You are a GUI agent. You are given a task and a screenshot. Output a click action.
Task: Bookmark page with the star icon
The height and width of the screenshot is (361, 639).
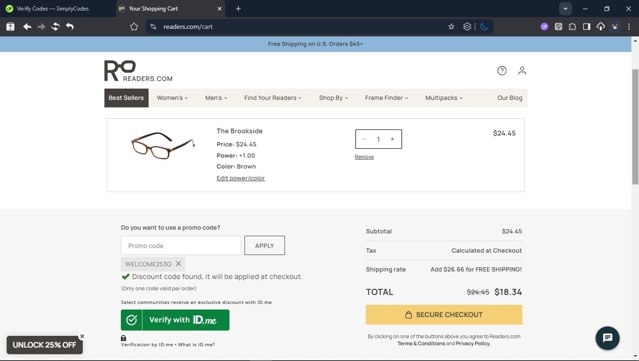[x=451, y=26]
